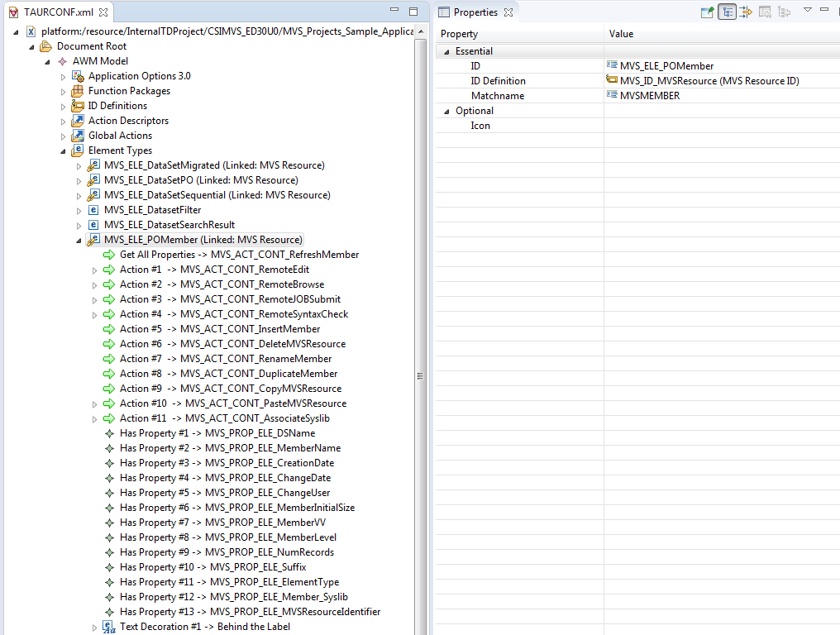
Task: Toggle Show Advanced Properties filter icon
Action: (x=746, y=12)
